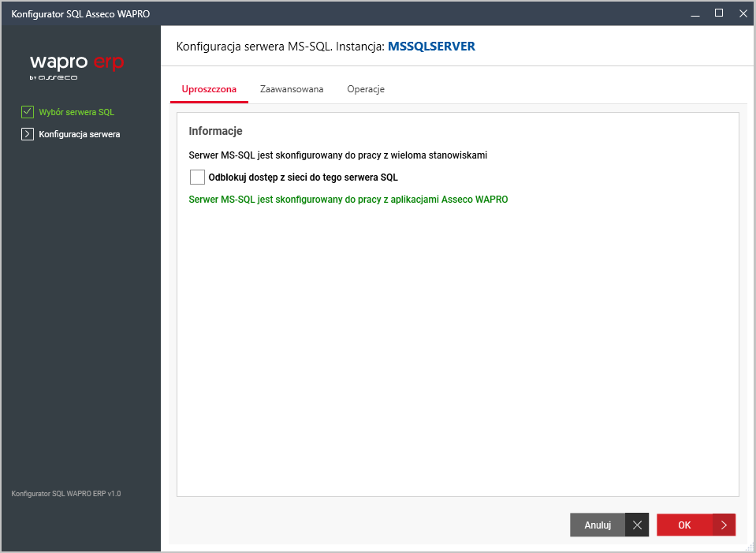The width and height of the screenshot is (756, 553).
Task: Click the X icon on the Anuluj button
Action: click(x=637, y=525)
